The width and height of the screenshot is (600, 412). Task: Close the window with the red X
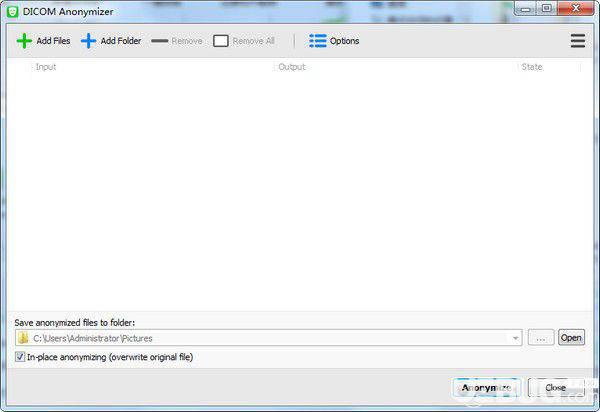576,8
